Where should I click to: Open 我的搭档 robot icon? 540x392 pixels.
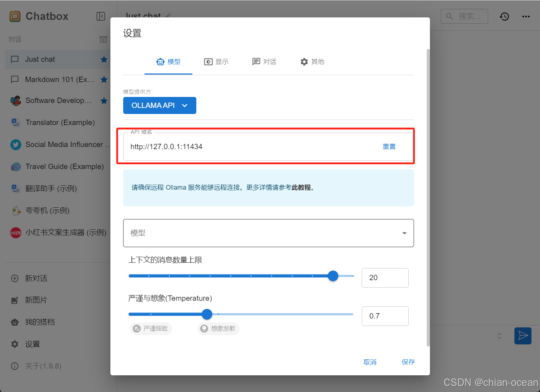coord(15,322)
